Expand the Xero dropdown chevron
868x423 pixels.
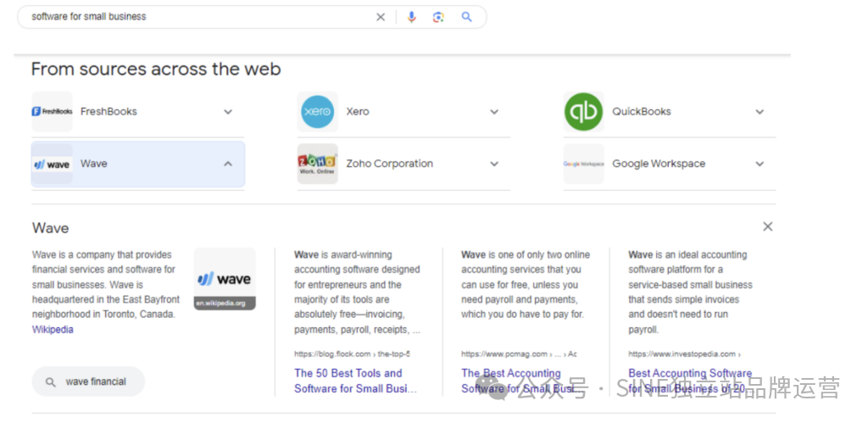coord(494,112)
